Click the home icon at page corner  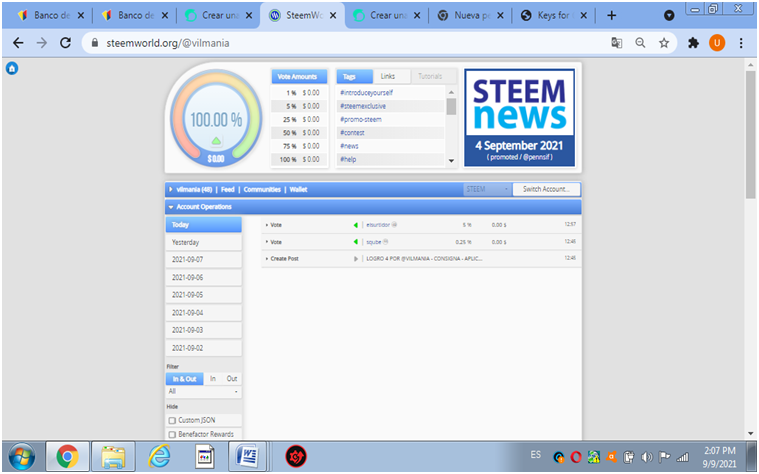coord(12,68)
